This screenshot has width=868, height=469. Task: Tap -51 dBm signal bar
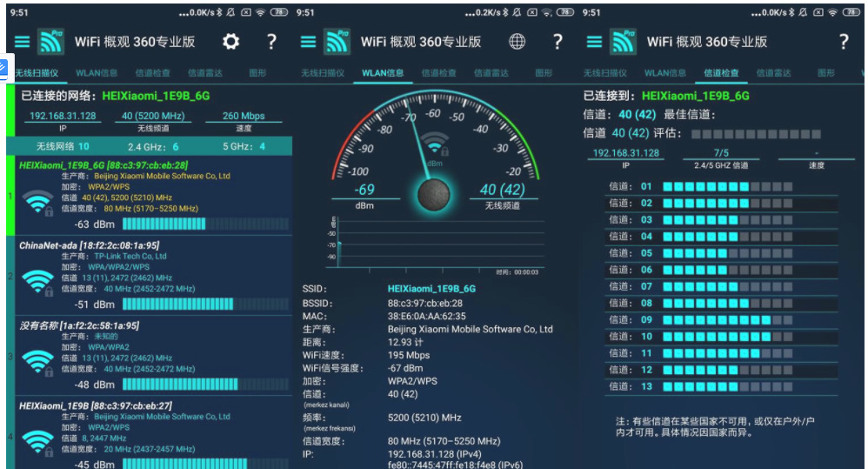(x=205, y=304)
